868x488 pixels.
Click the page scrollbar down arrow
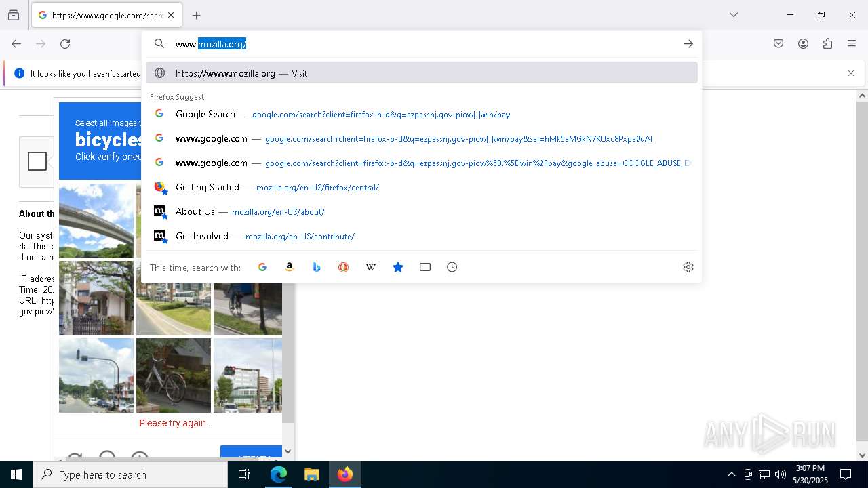(x=862, y=455)
